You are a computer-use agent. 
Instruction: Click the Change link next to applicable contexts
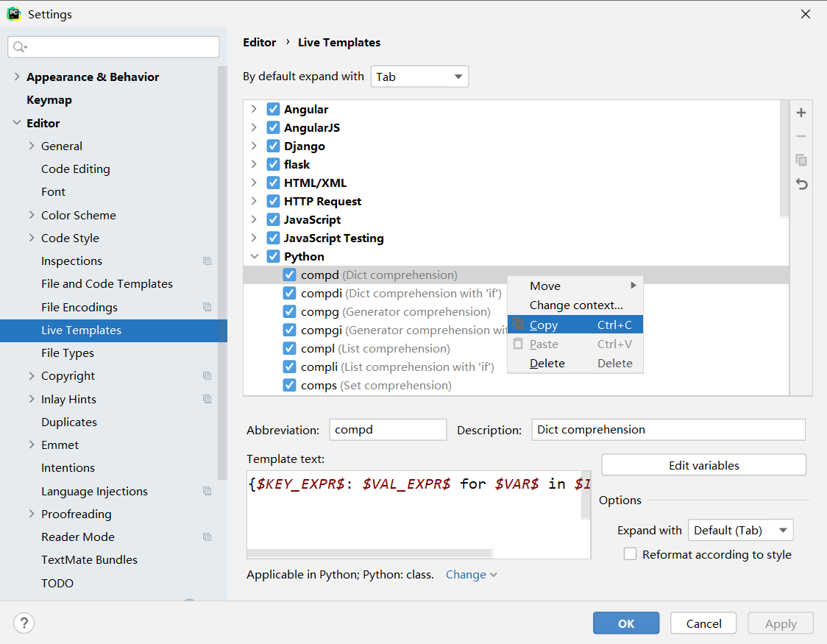pyautogui.click(x=466, y=574)
